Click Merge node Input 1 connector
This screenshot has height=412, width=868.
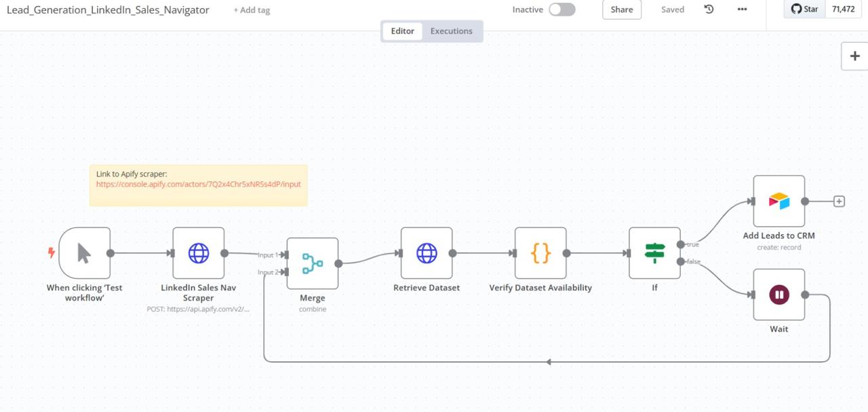click(285, 255)
